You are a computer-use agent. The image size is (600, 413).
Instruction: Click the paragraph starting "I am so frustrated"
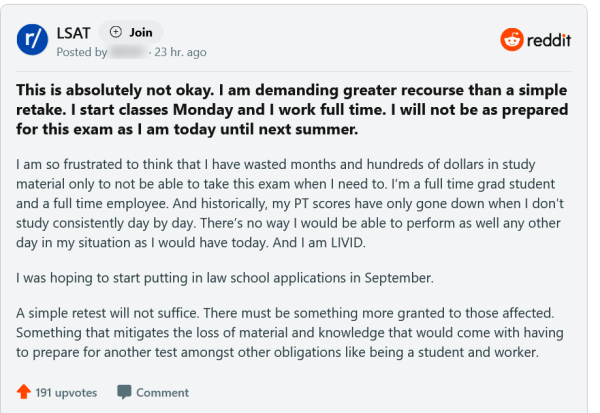(x=290, y=203)
